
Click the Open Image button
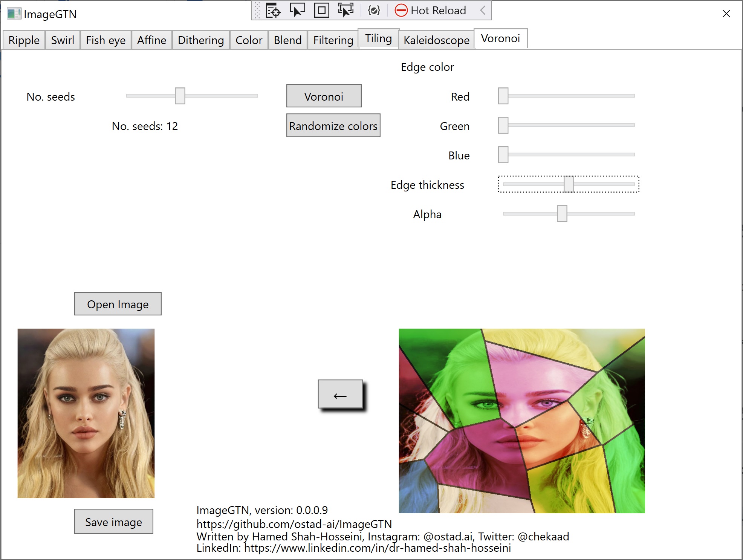[118, 304]
